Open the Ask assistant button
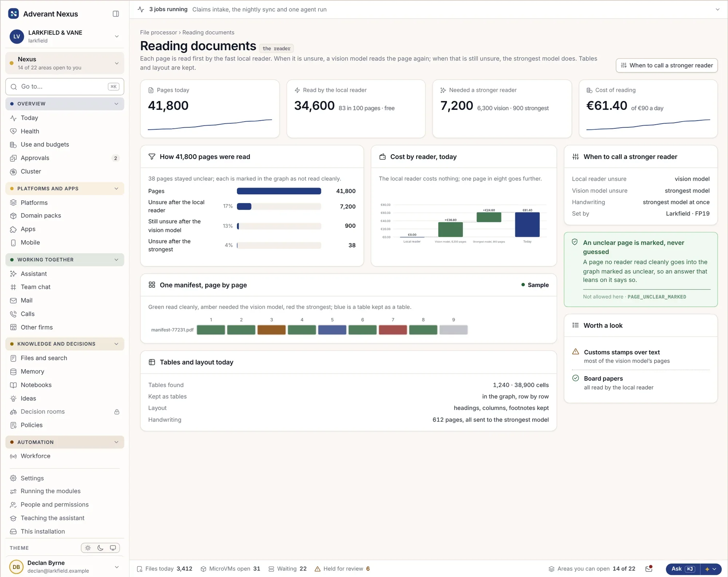 pyautogui.click(x=682, y=569)
